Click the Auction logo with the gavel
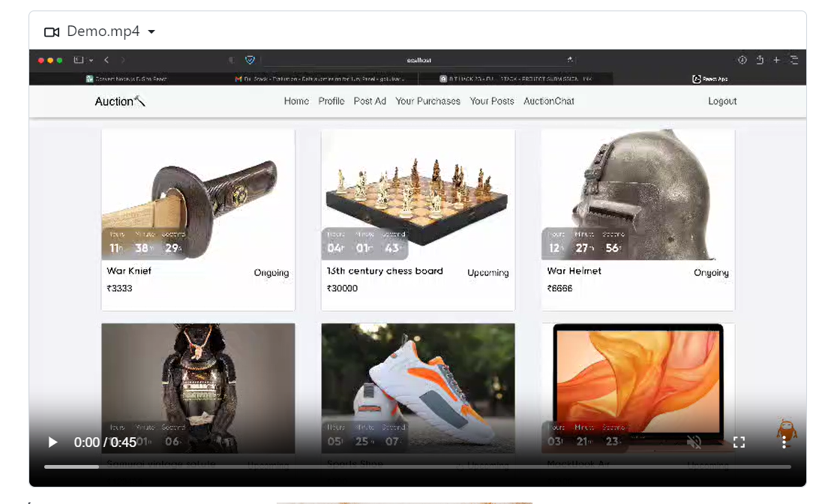837x504 pixels. click(x=120, y=101)
